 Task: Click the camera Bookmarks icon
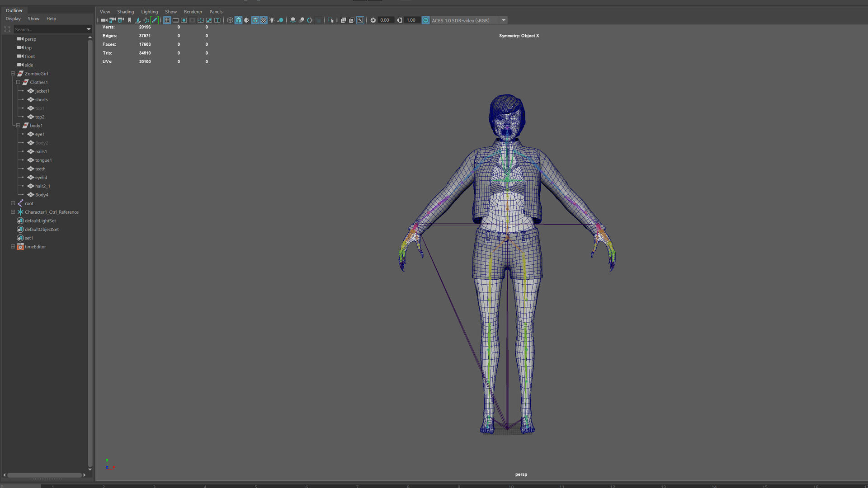point(129,20)
